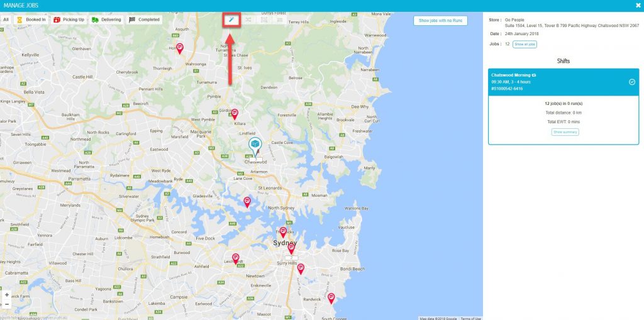
Task: Click the shift ID #S1000542-6416
Action: tap(507, 88)
